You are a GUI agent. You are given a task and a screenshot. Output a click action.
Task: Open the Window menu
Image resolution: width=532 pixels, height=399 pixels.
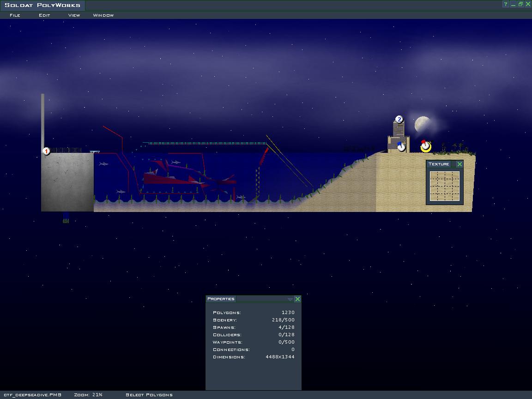103,15
